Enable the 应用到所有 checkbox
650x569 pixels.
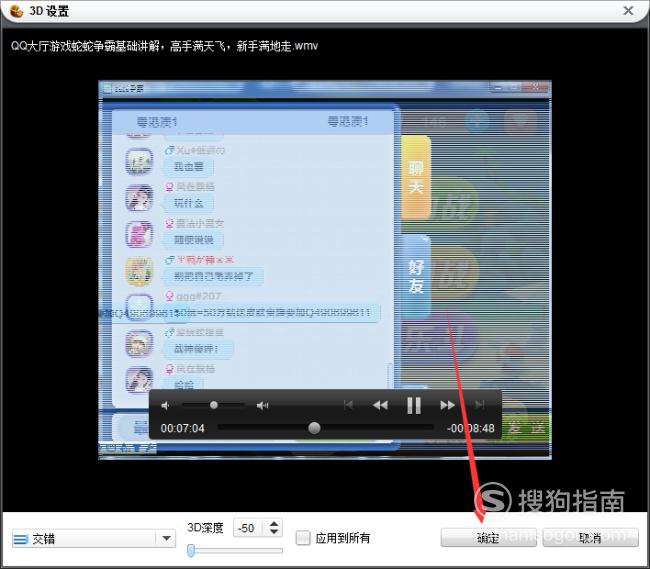pos(303,538)
